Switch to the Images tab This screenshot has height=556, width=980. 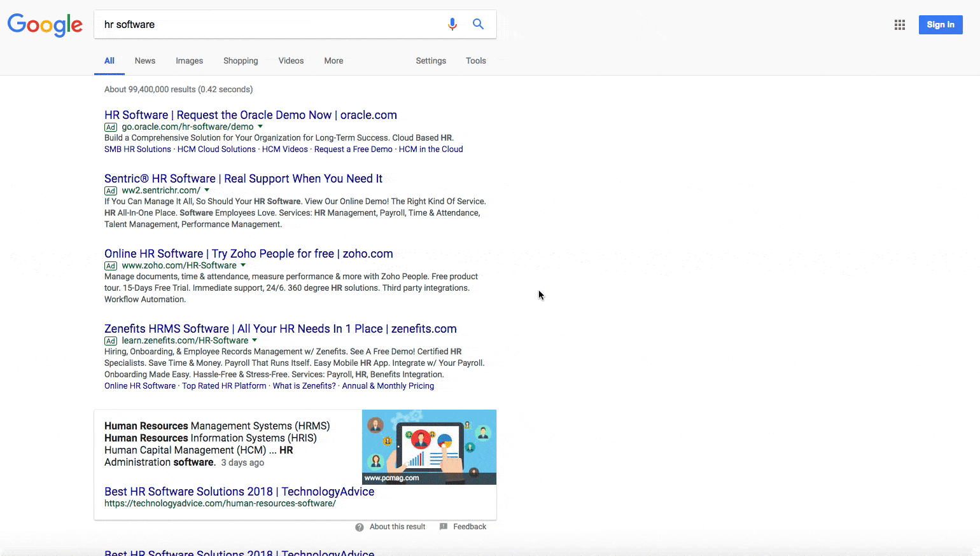tap(190, 61)
